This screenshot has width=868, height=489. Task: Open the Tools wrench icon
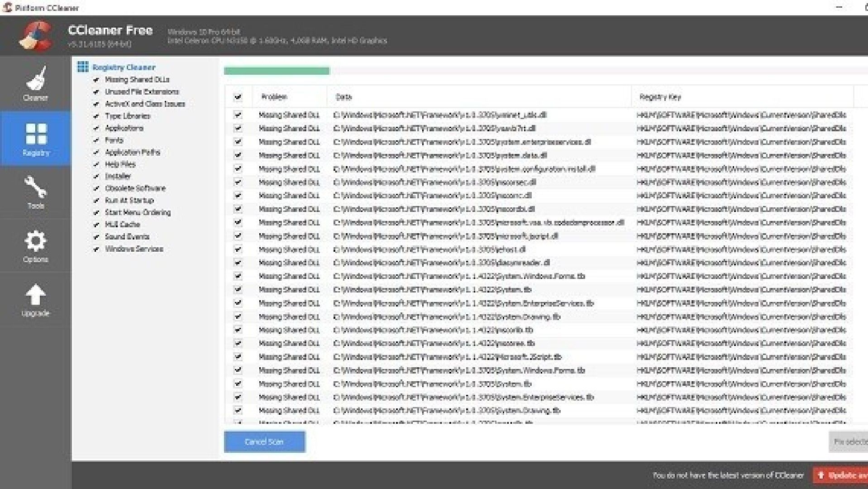point(35,187)
